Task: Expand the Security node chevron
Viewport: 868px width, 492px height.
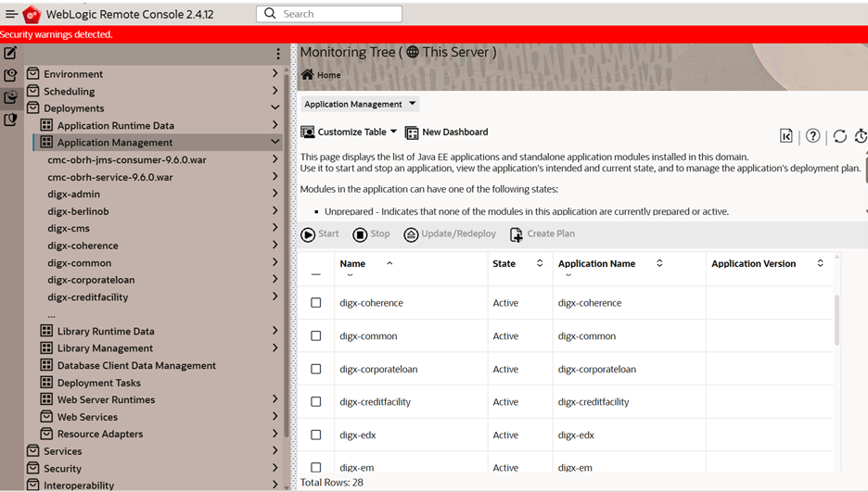Action: pyautogui.click(x=275, y=467)
